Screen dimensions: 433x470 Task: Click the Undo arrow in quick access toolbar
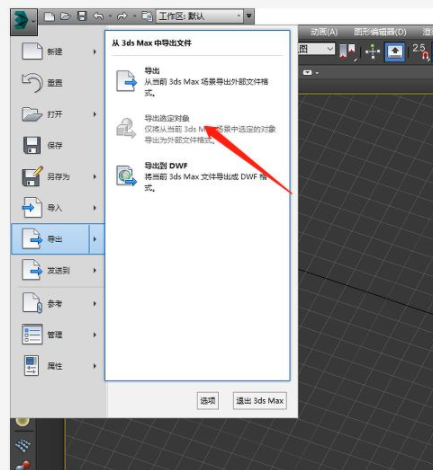tap(98, 16)
